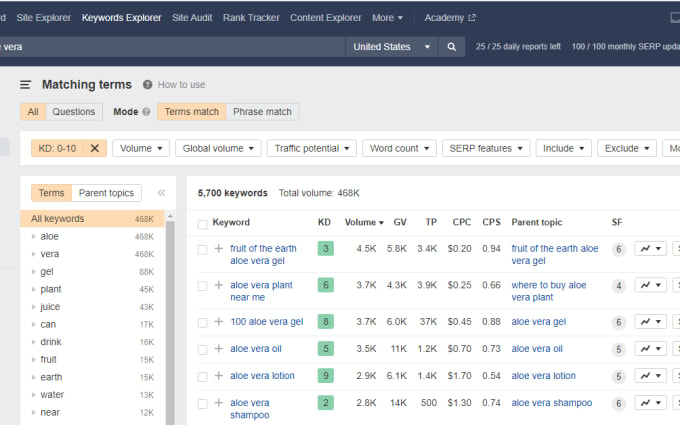This screenshot has height=425, width=680.
Task: Open the Exclude filter dropdown
Action: coord(627,148)
